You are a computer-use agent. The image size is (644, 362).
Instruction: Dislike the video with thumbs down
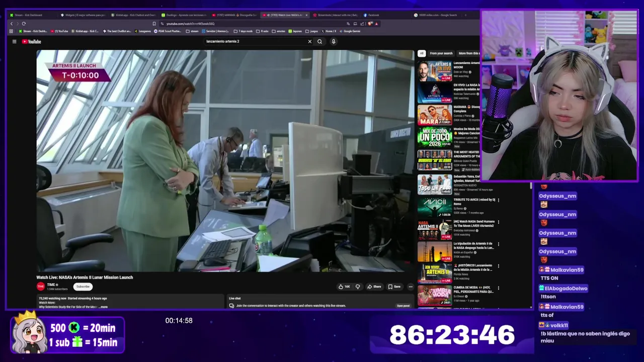tap(358, 287)
